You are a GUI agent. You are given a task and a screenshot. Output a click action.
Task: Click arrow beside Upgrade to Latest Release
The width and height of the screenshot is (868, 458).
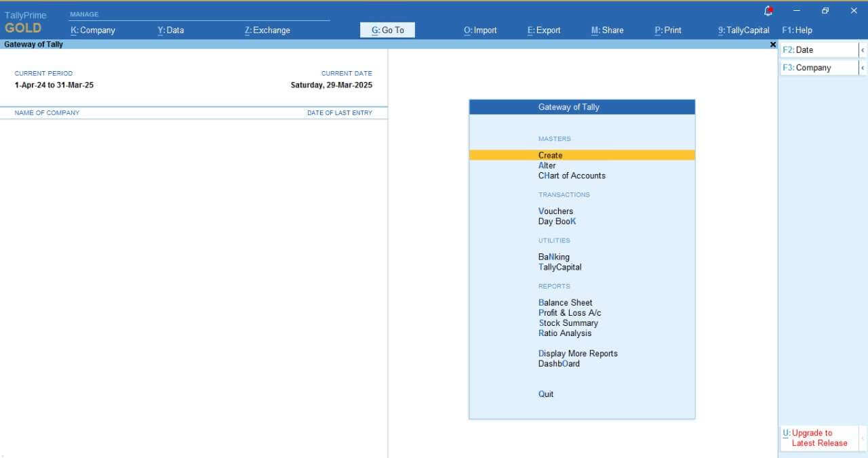[862, 438]
